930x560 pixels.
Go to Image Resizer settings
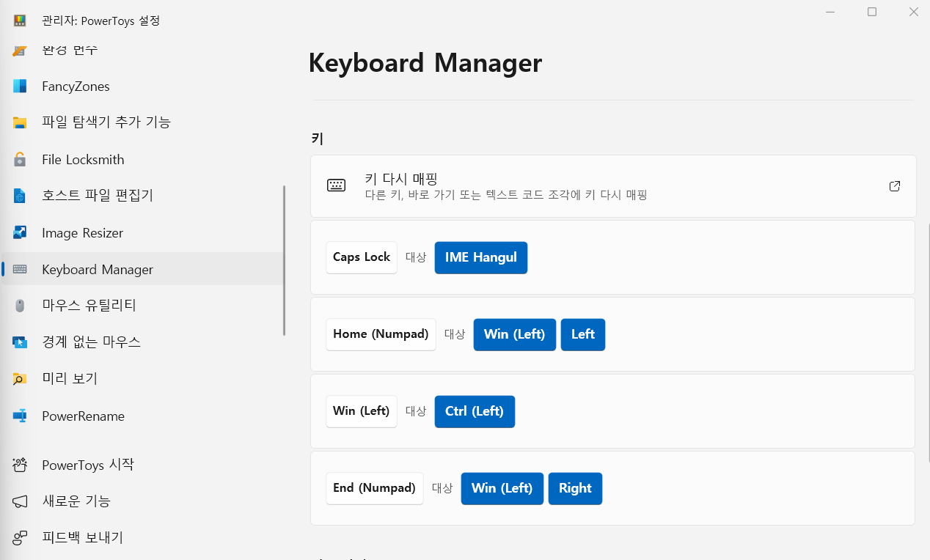click(143, 232)
